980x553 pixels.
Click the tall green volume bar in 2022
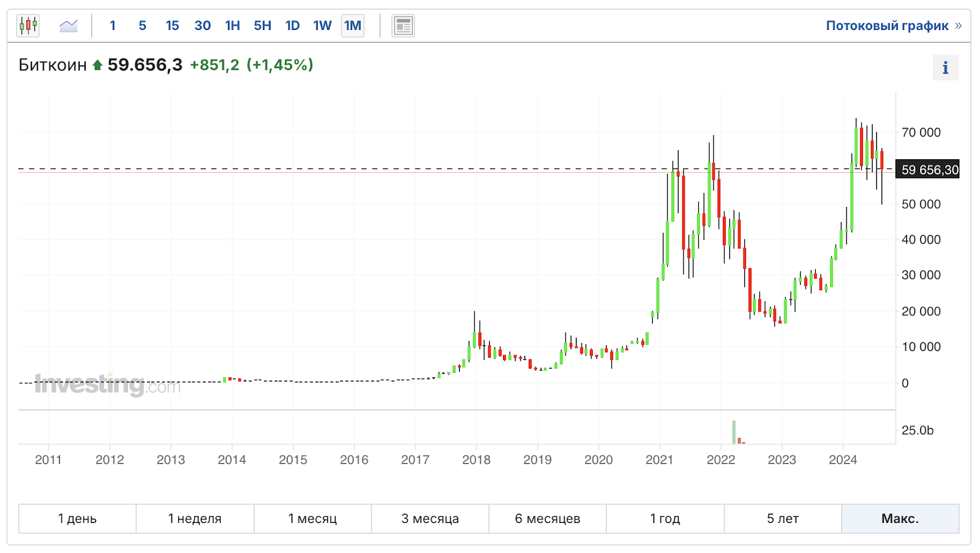734,432
